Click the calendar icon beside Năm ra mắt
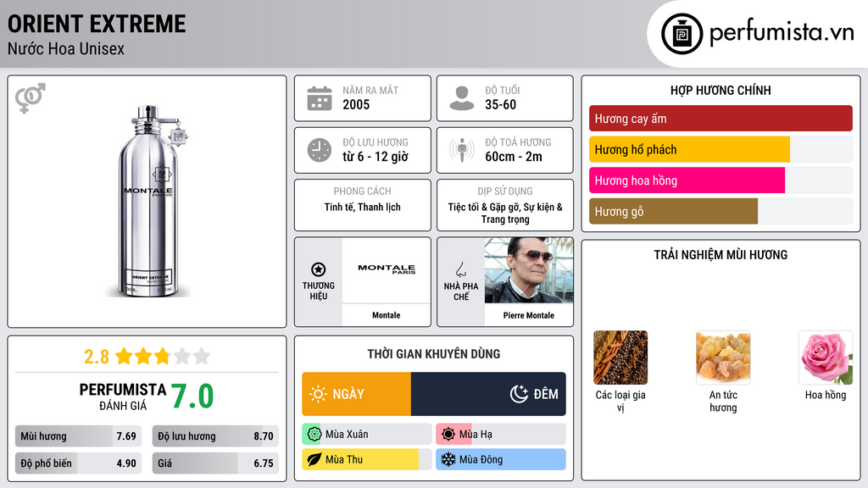Image resolution: width=868 pixels, height=488 pixels. [320, 98]
